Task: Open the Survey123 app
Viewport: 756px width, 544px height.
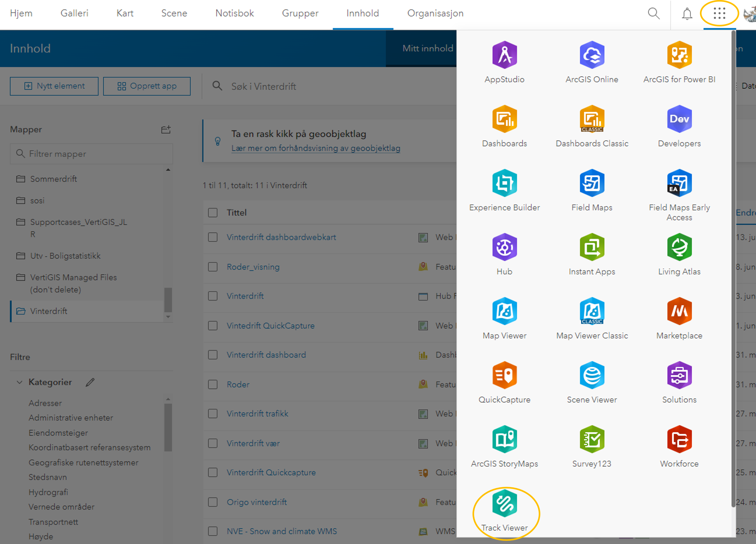Action: click(x=592, y=447)
